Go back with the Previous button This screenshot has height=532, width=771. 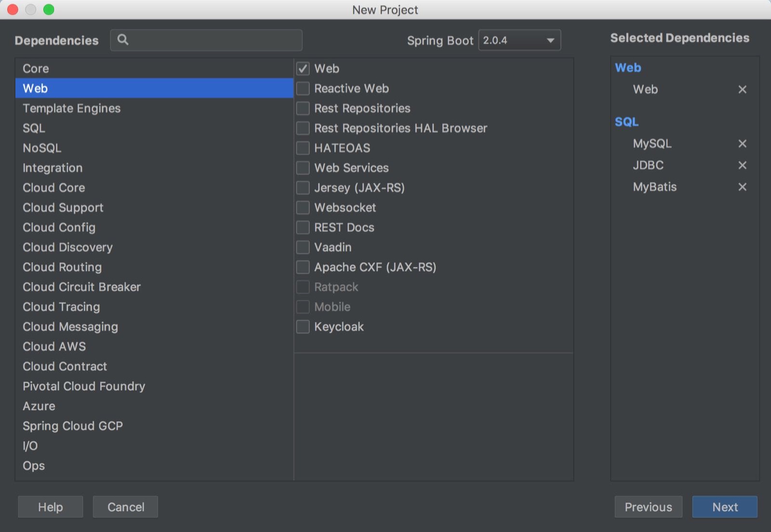(648, 507)
